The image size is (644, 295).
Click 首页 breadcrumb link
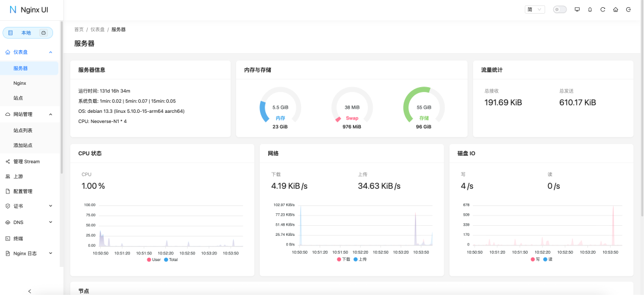click(x=79, y=29)
